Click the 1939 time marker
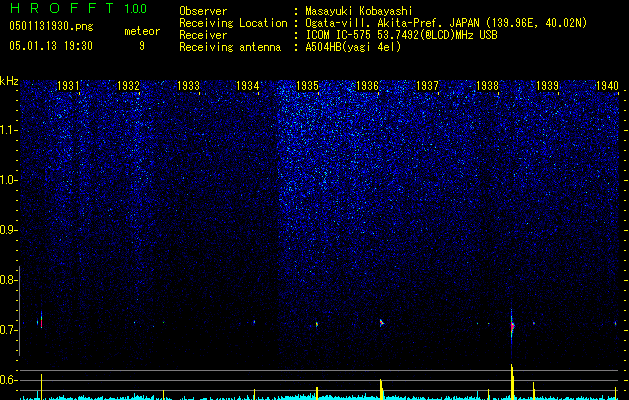This screenshot has width=629, height=400. pyautogui.click(x=547, y=85)
